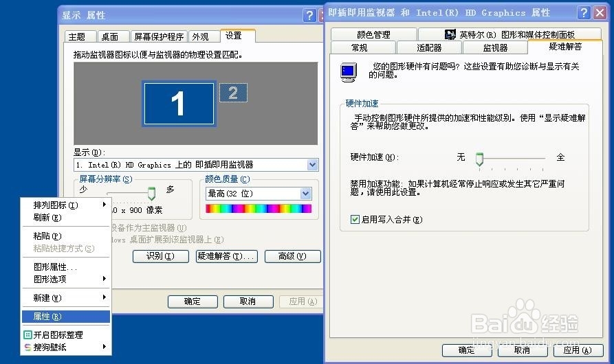
Task: Switch to 常规 tab
Action: pyautogui.click(x=362, y=47)
